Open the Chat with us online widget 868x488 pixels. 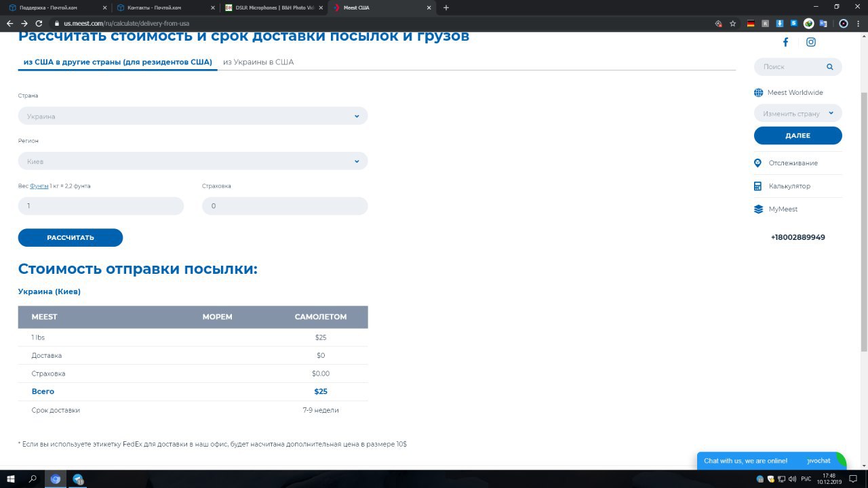pos(771,461)
